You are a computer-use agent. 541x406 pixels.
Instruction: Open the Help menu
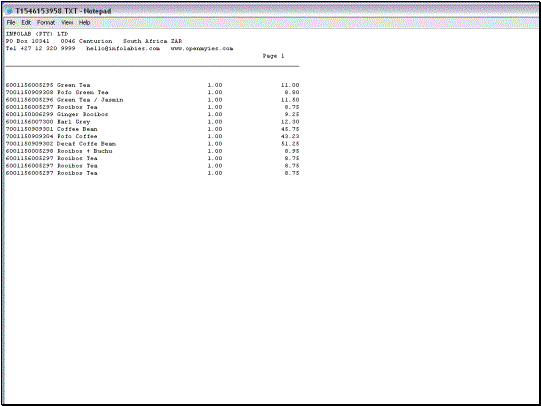pyautogui.click(x=85, y=22)
